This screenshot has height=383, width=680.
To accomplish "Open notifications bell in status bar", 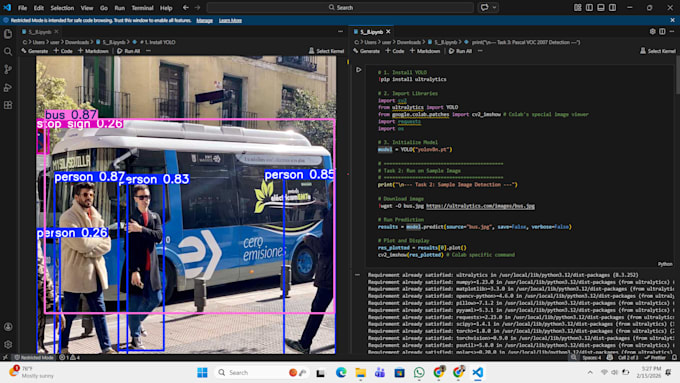I will click(x=674, y=357).
